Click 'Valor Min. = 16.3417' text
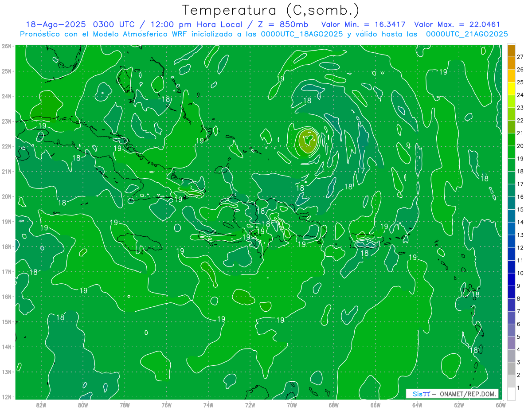The height and width of the screenshot is (411, 532). (364, 24)
